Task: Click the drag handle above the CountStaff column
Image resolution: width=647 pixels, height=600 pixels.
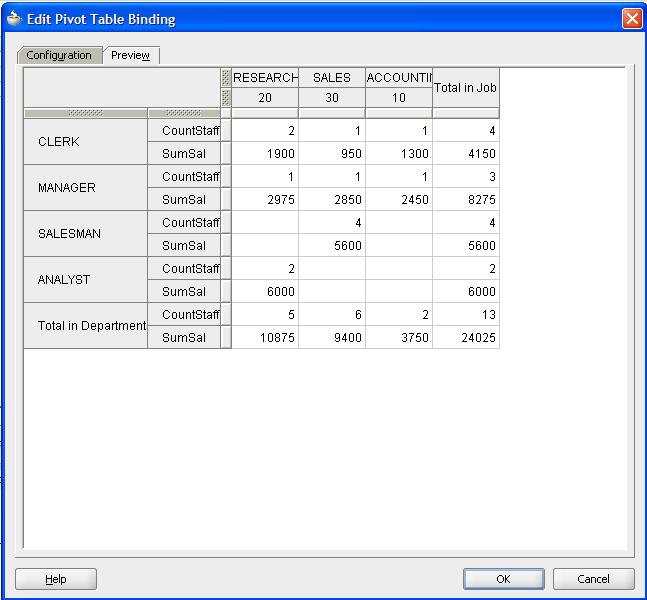Action: [x=184, y=114]
